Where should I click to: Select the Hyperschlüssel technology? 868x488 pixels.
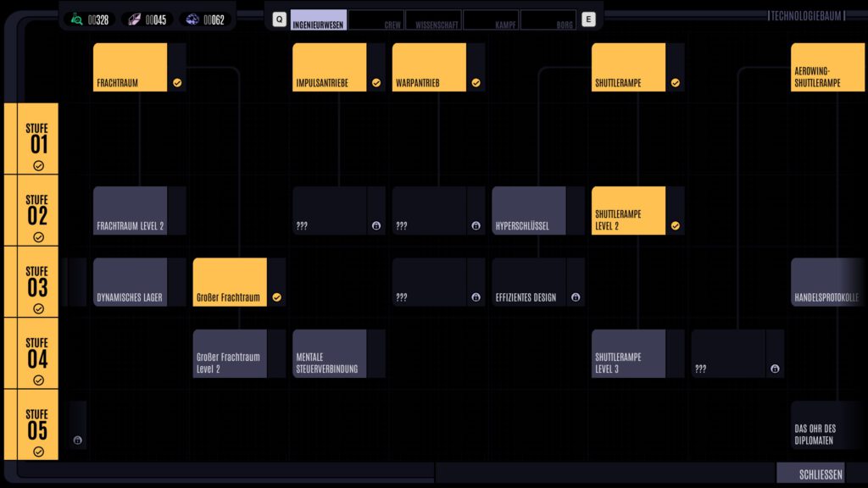529,211
